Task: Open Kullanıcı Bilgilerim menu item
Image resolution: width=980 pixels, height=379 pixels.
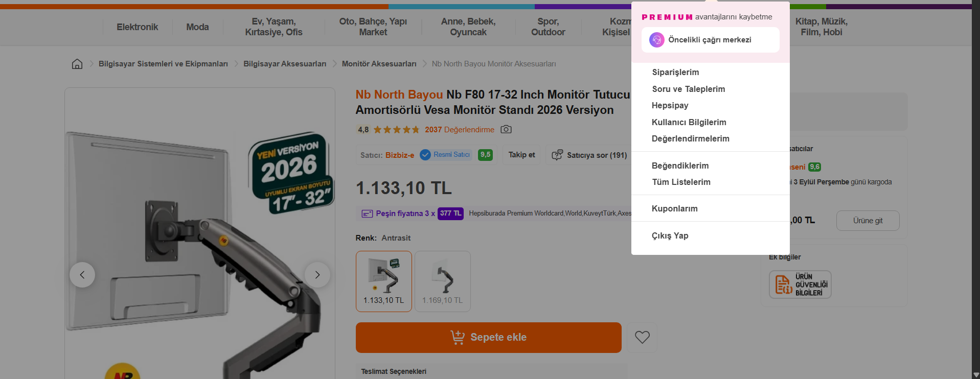Action: pyautogui.click(x=689, y=122)
